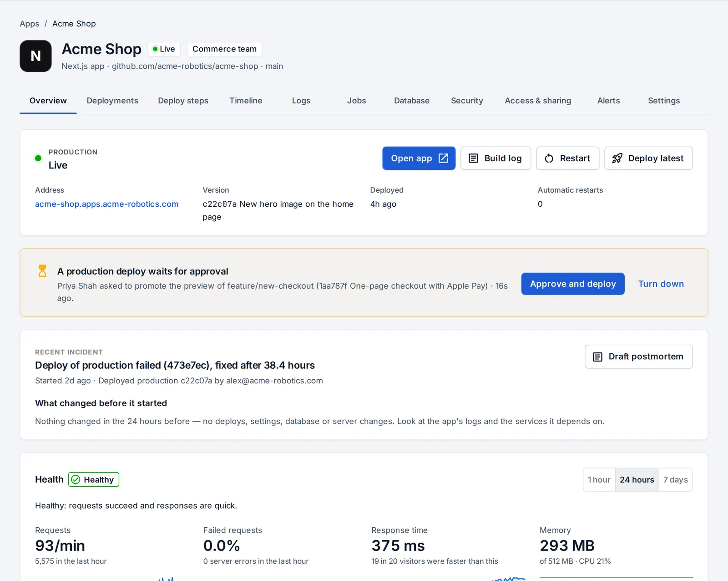The width and height of the screenshot is (728, 581).
Task: Open the Deploy steps tab
Action: [183, 101]
